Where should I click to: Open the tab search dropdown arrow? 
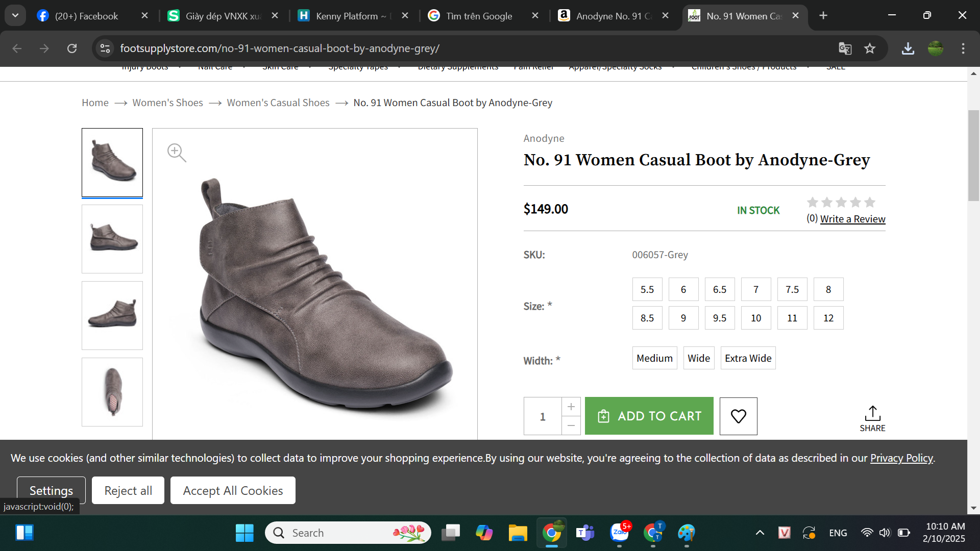pos(15,15)
